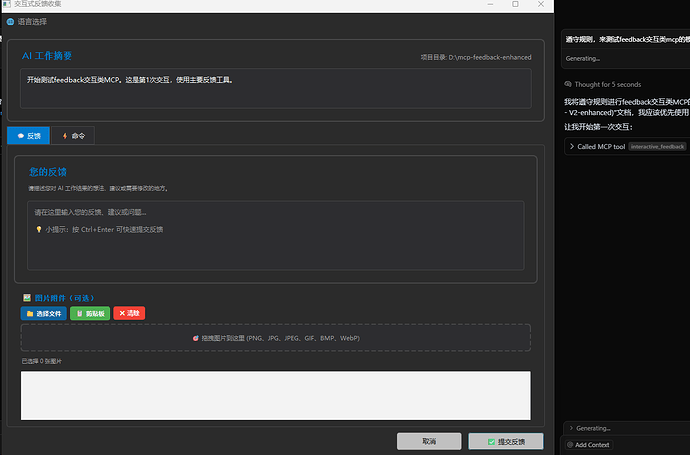The height and width of the screenshot is (455, 690).
Task: Click the green 剪贴板 button
Action: (90, 313)
